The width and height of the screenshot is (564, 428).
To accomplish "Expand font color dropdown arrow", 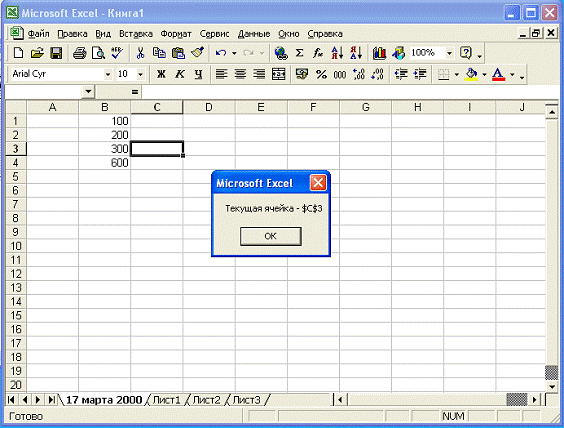I will click(x=512, y=74).
